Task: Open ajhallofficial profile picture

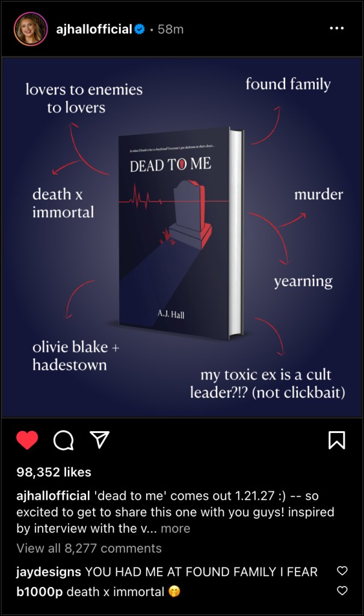Action: point(31,29)
